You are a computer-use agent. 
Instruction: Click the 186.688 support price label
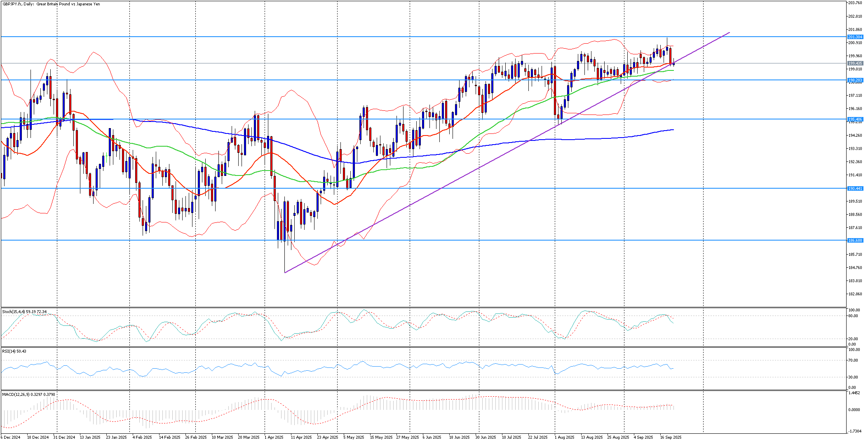click(855, 241)
